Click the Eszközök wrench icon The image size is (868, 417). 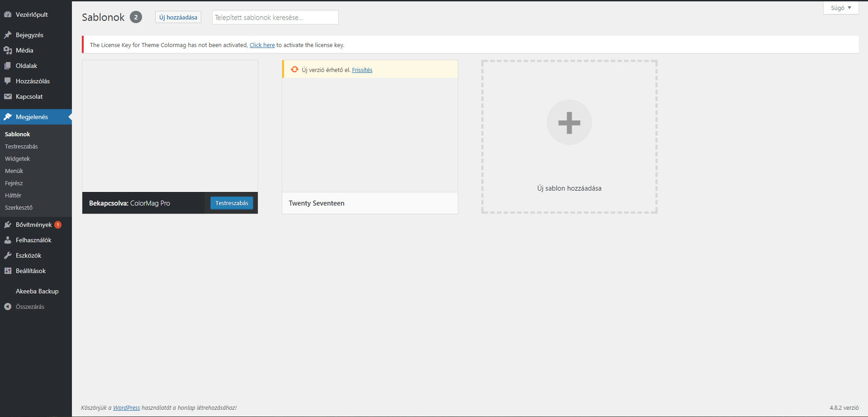tap(8, 255)
